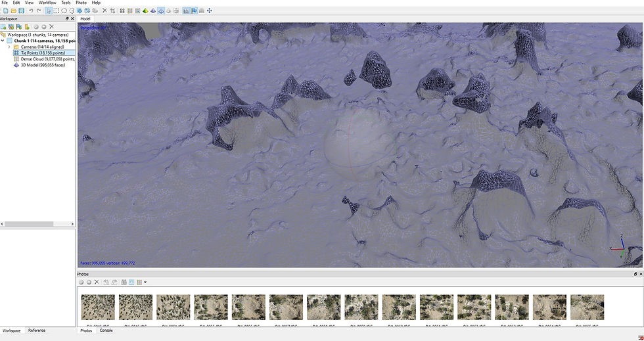Click the Workspace root tree row
Viewport: 644px width, 341px height.
[x=35, y=35]
